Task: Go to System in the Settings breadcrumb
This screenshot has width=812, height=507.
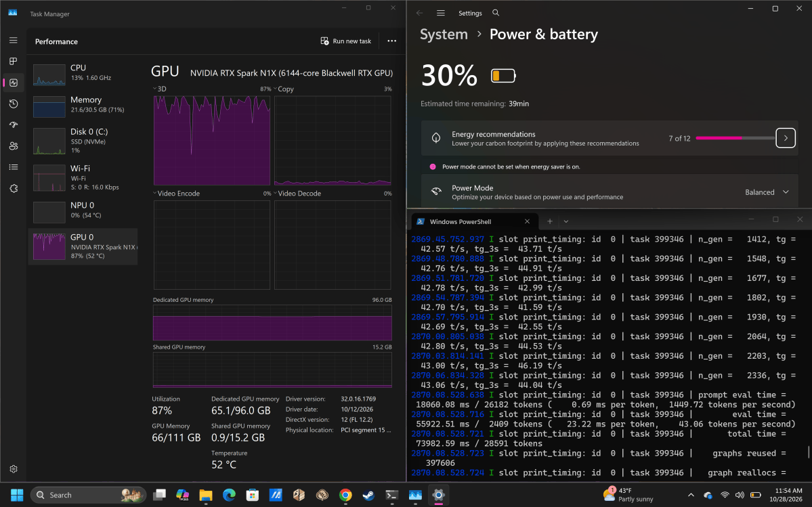Action: [x=444, y=34]
